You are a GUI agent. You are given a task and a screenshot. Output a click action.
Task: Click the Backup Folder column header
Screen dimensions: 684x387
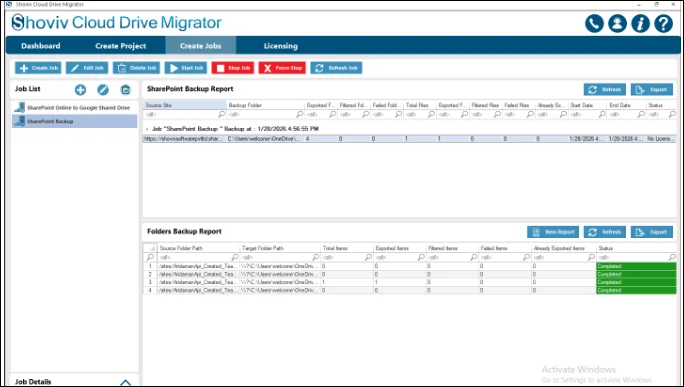coord(265,105)
